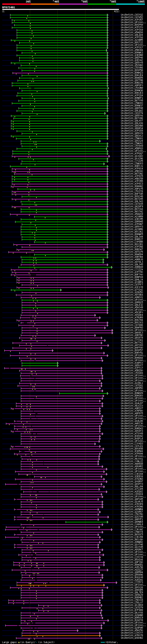Select hit label UniRef100_A5B084
The height and width of the screenshot is (644, 147).
click(132, 50)
